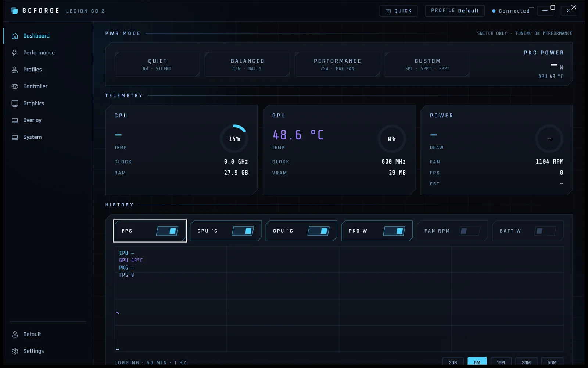Image resolution: width=588 pixels, height=368 pixels.
Task: Click the Dashboard home icon in sidebar
Action: (15, 36)
